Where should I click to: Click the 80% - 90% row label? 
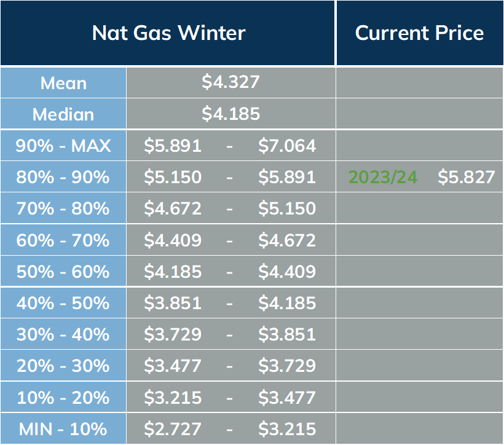click(x=63, y=177)
